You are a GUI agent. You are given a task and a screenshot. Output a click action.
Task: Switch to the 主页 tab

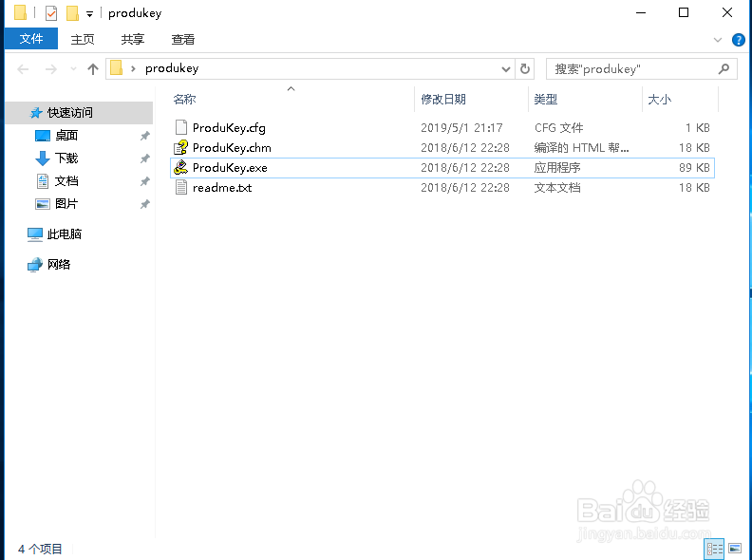coord(83,39)
